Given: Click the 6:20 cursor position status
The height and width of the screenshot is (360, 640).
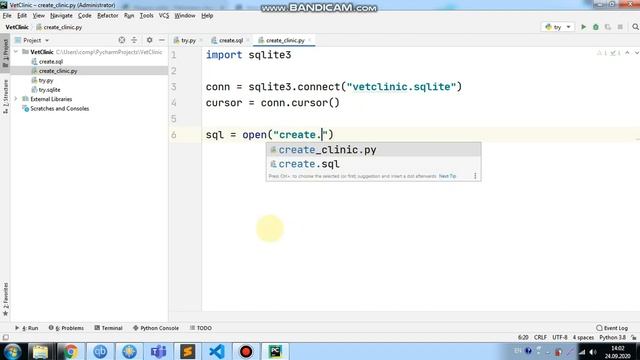Looking at the screenshot, I should [x=523, y=338].
